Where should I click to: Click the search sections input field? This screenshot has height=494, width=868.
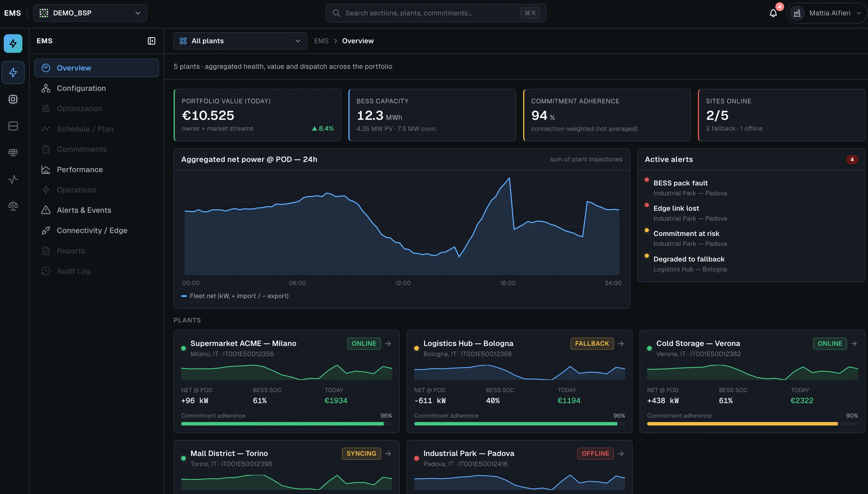436,13
